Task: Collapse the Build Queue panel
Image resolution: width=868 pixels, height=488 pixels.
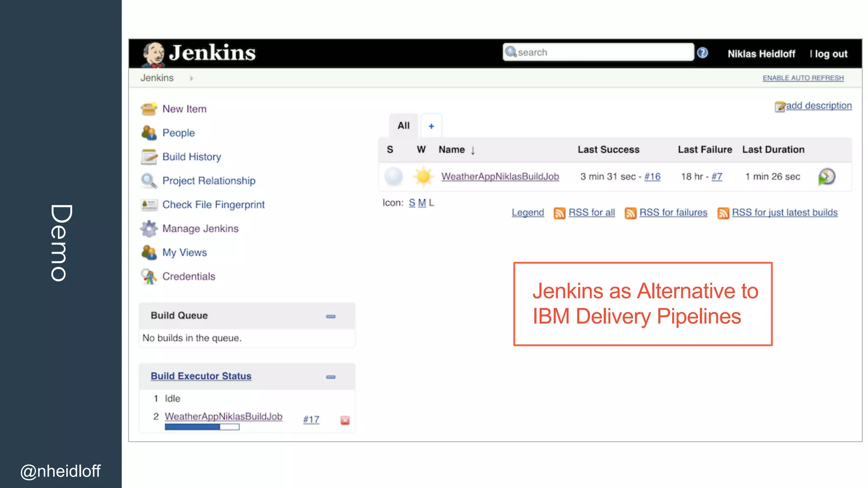Action: point(331,316)
